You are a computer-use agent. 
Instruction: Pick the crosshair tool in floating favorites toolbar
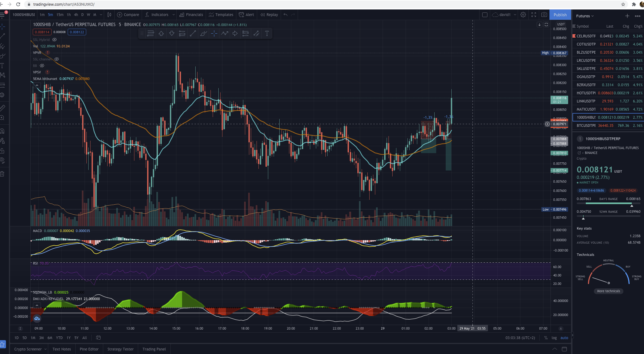click(214, 33)
